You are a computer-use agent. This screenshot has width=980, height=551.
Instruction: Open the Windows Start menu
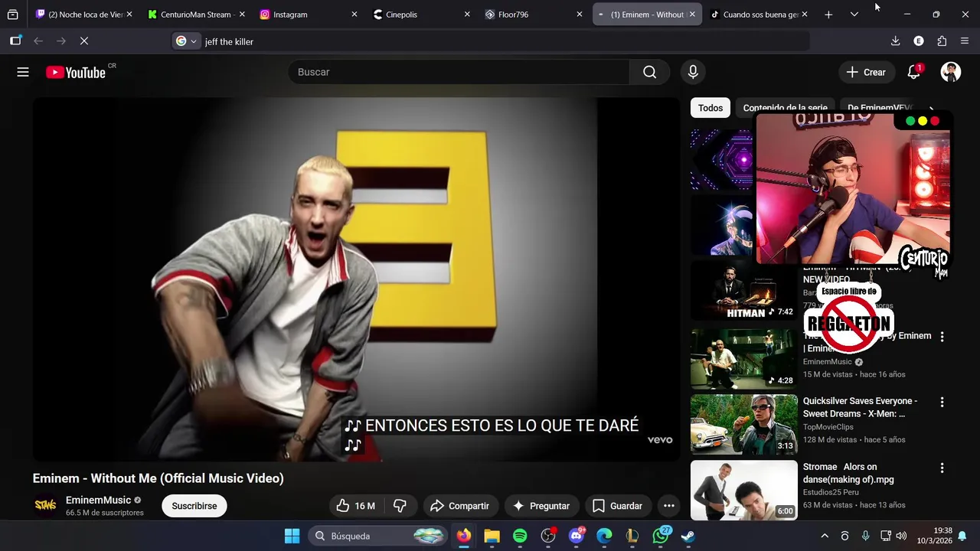[292, 536]
